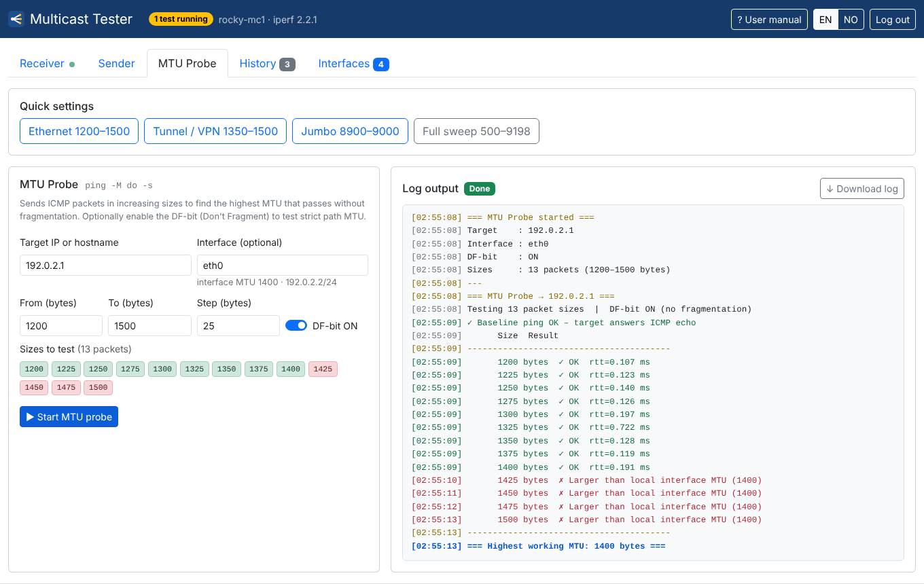
Task: Click the Interfaces count badge 4
Action: (x=381, y=65)
